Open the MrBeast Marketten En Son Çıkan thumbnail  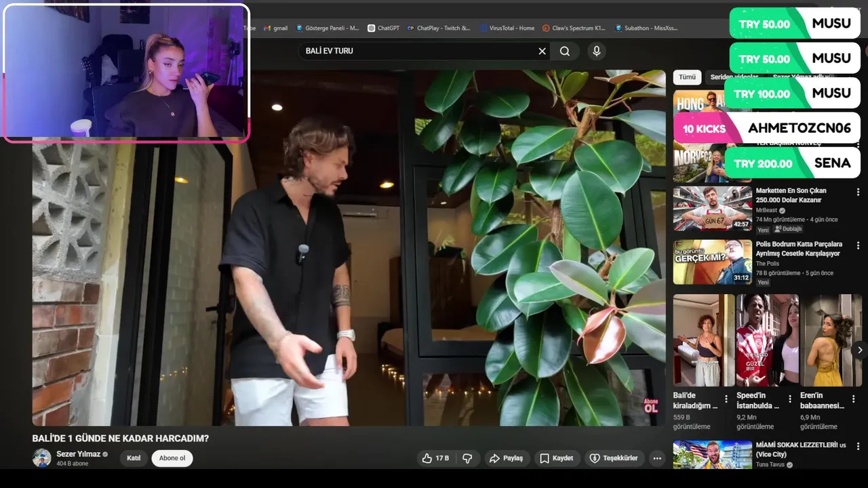[x=712, y=209]
